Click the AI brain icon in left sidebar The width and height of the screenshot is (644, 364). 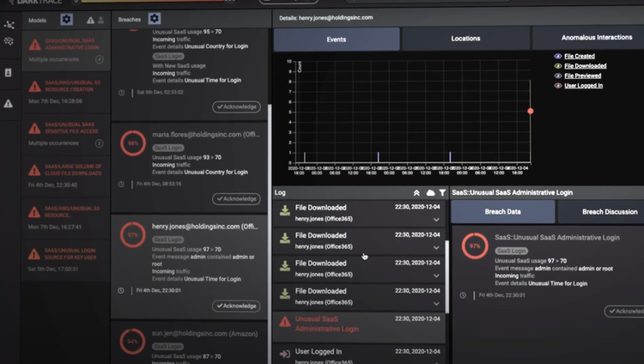(x=9, y=40)
